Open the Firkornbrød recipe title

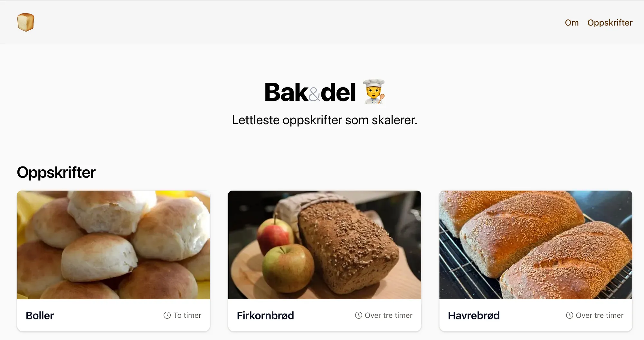[265, 315]
